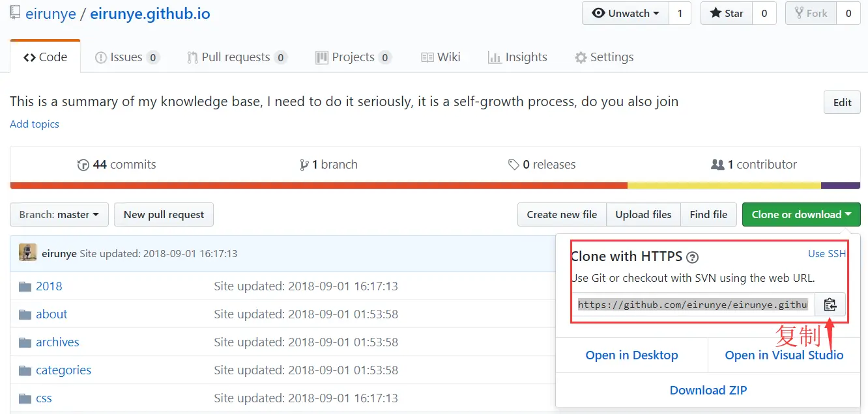
Task: Click Open in Visual Studio
Action: tap(784, 355)
